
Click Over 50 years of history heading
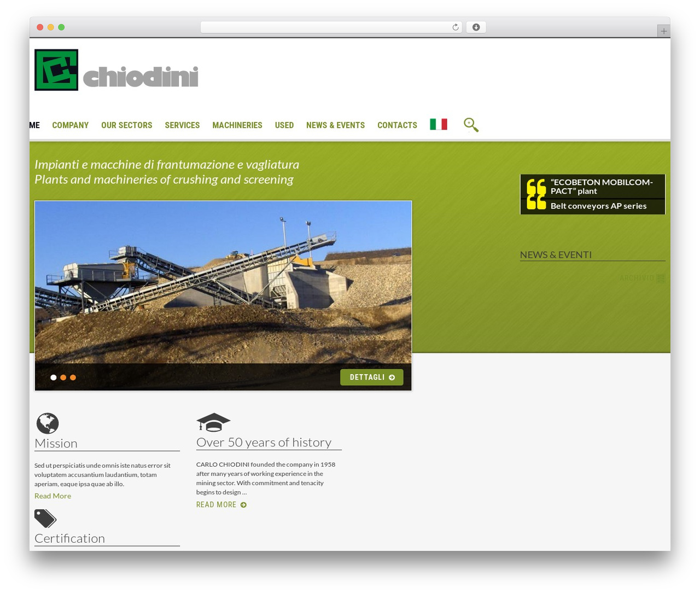tap(264, 443)
